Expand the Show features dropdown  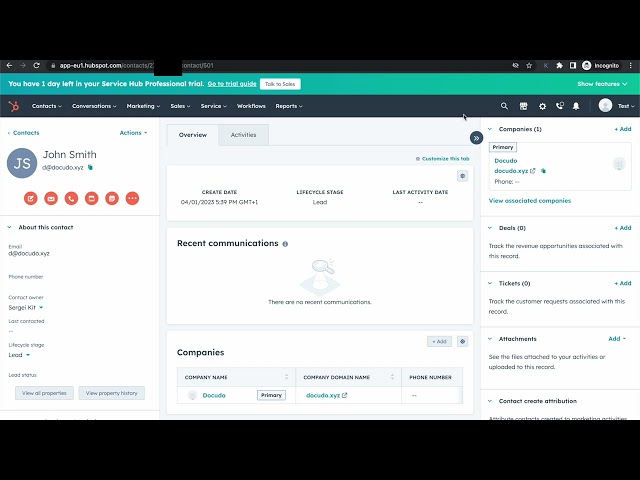pyautogui.click(x=602, y=84)
